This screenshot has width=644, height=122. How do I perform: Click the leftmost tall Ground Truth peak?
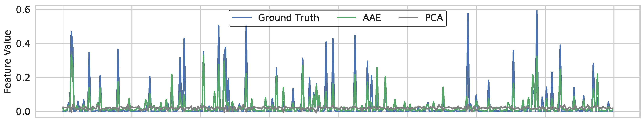(x=71, y=32)
